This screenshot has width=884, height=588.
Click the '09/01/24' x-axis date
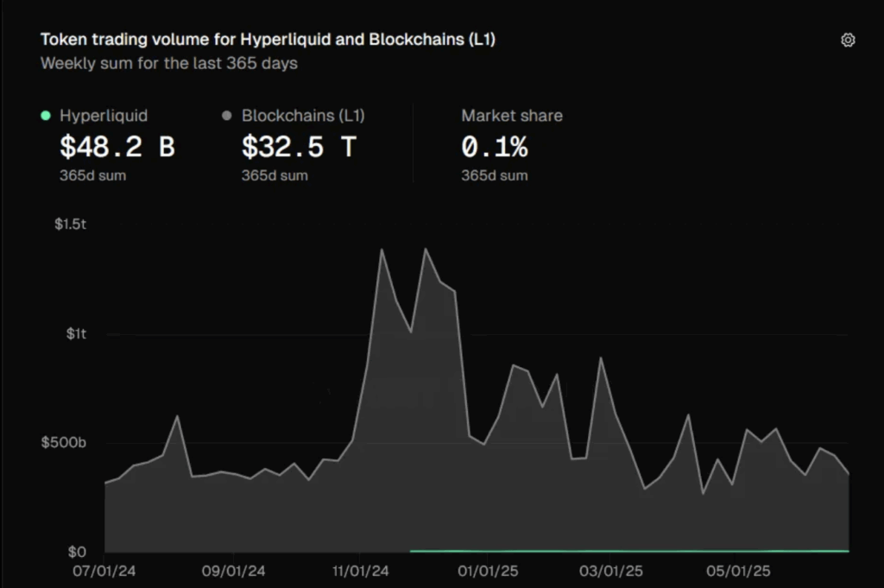(x=233, y=571)
